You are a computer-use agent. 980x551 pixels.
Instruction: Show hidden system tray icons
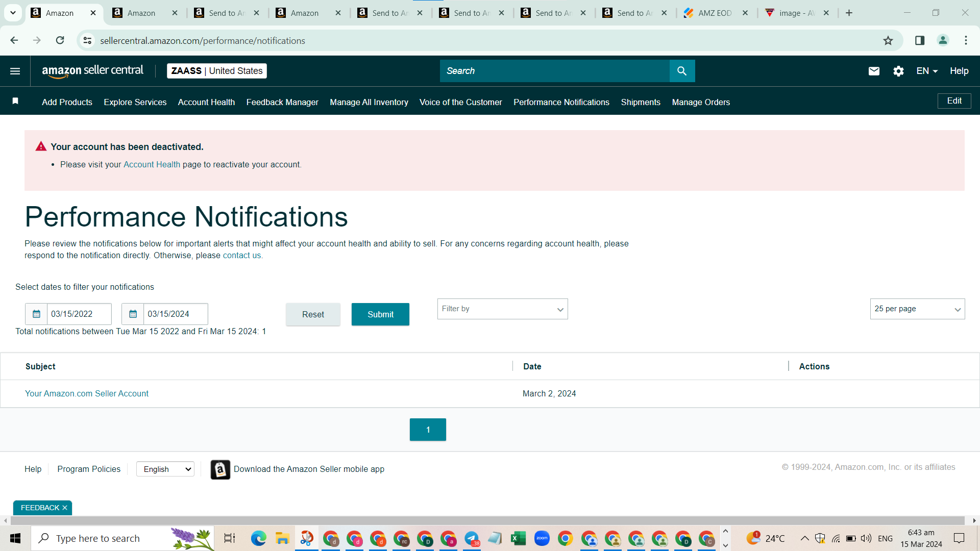(x=804, y=538)
